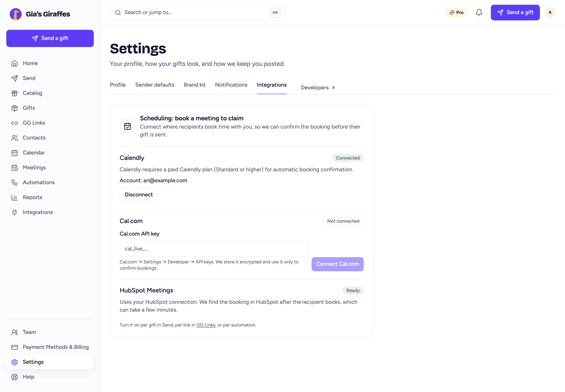Click the Send paper plane sidebar icon

coord(15,78)
